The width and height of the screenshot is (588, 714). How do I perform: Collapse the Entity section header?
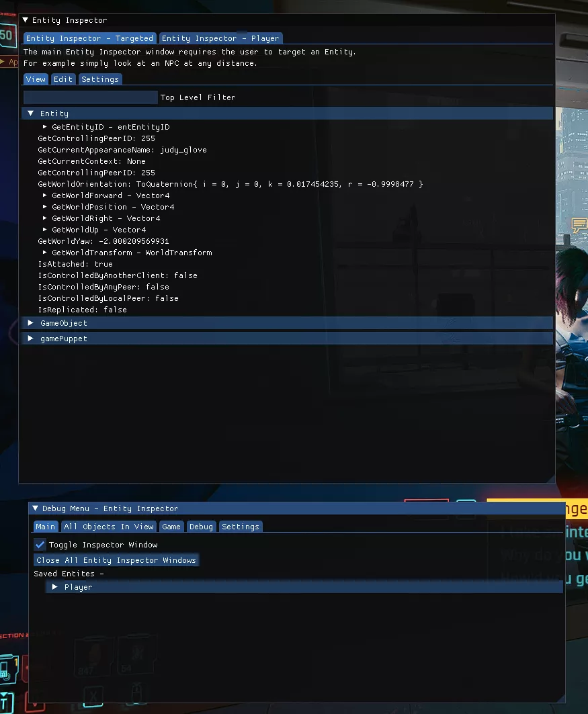[31, 114]
